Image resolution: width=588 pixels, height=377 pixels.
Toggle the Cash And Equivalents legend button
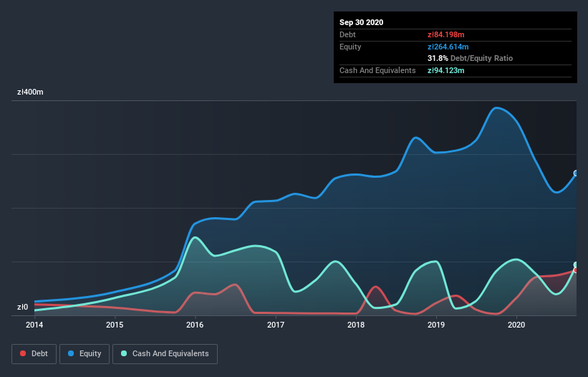tap(165, 354)
